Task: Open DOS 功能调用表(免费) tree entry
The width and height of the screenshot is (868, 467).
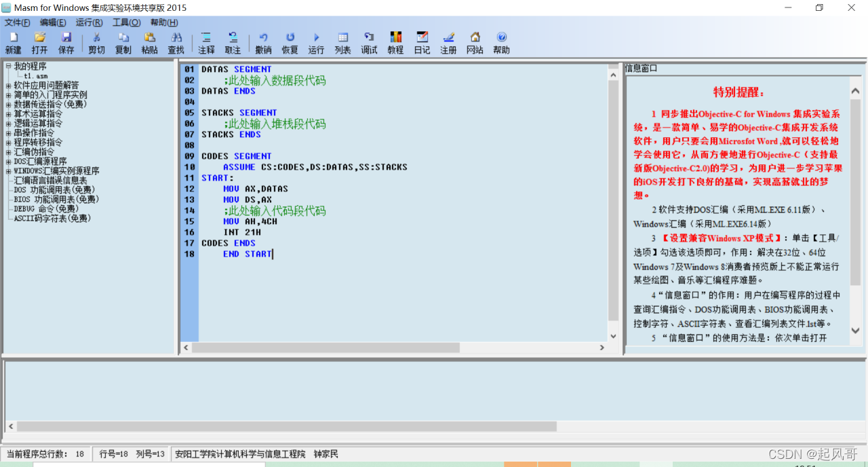Action: [x=54, y=190]
